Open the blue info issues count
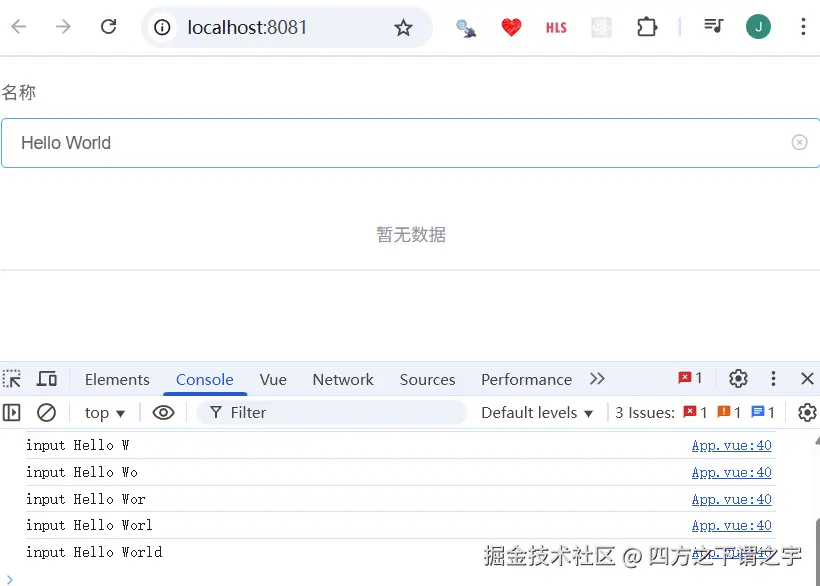Viewport: 820px width, 586px height. click(x=763, y=412)
